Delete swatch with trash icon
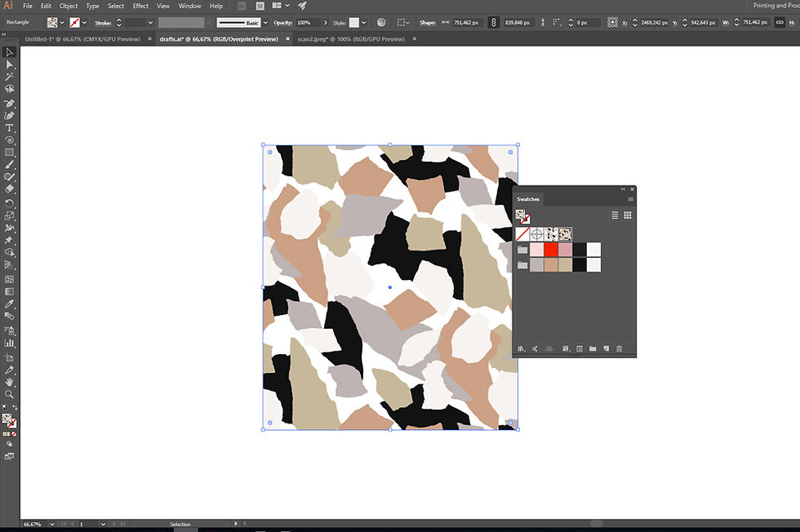Viewport: 800px width, 532px height. [x=620, y=349]
